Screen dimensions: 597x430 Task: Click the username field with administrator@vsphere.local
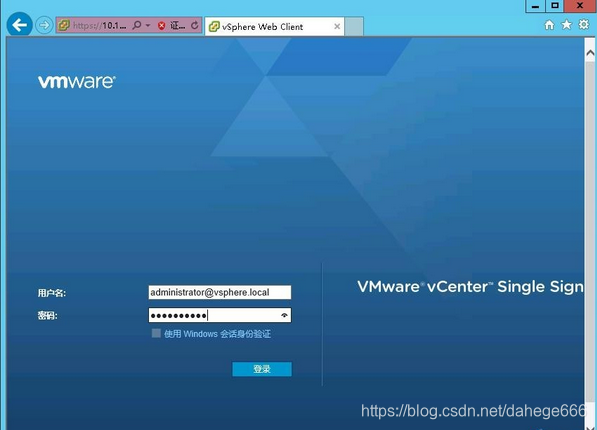(x=220, y=293)
